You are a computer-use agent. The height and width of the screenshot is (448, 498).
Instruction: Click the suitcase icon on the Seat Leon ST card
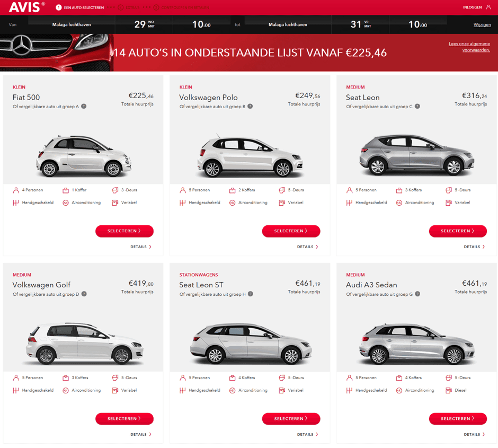pos(232,378)
